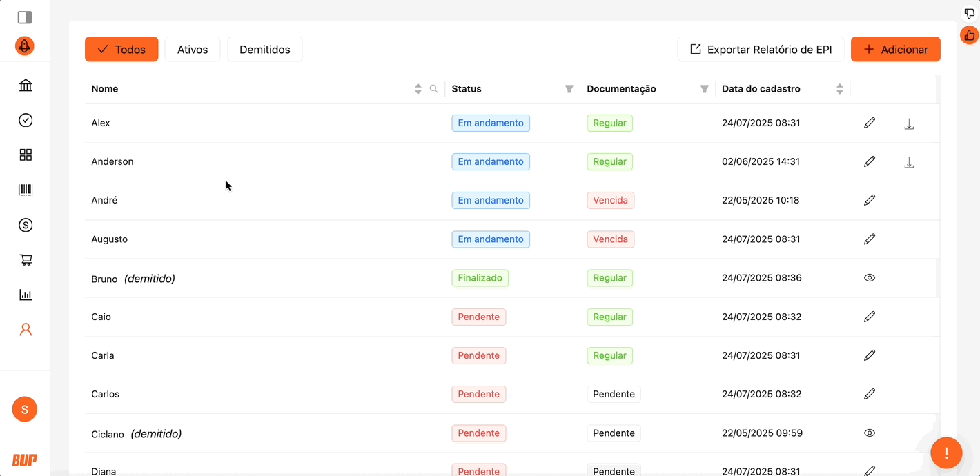
Task: Open the dollar sign finance icon
Action: pyautogui.click(x=26, y=225)
